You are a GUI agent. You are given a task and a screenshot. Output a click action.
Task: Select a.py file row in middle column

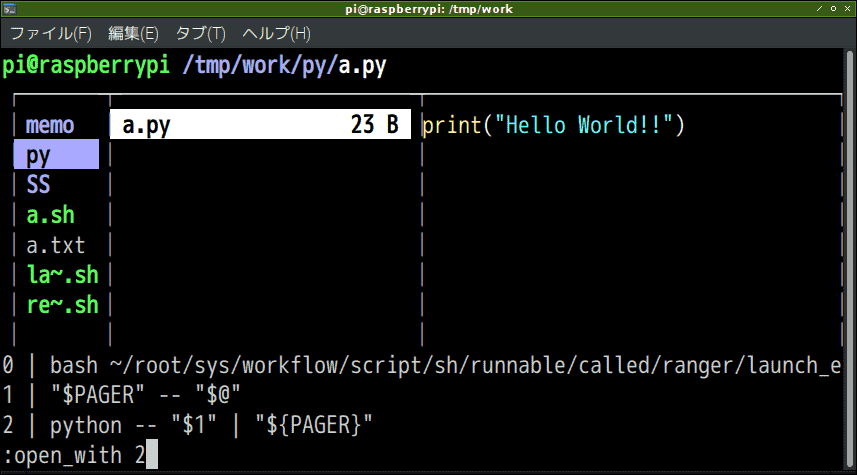coord(260,124)
